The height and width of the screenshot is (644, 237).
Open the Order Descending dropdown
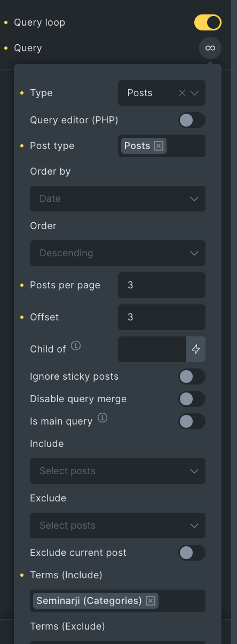(117, 253)
